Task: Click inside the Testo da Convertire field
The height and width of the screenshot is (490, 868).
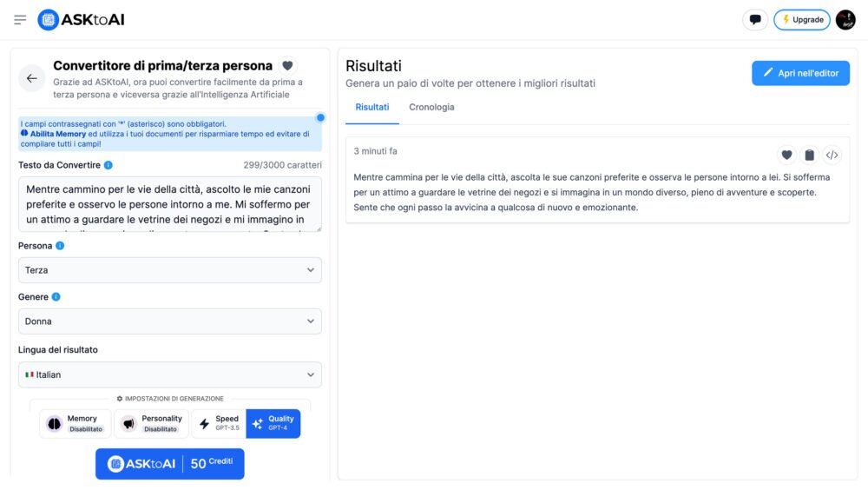Action: 170,204
